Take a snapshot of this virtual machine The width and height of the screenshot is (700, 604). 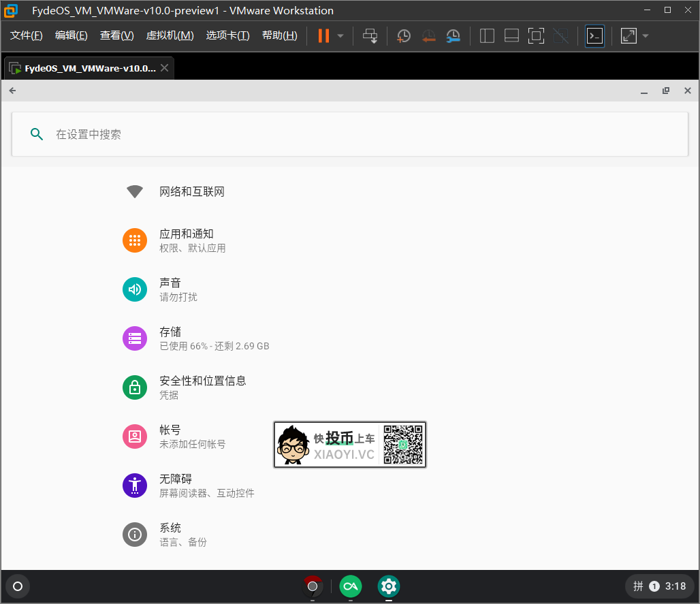tap(404, 35)
